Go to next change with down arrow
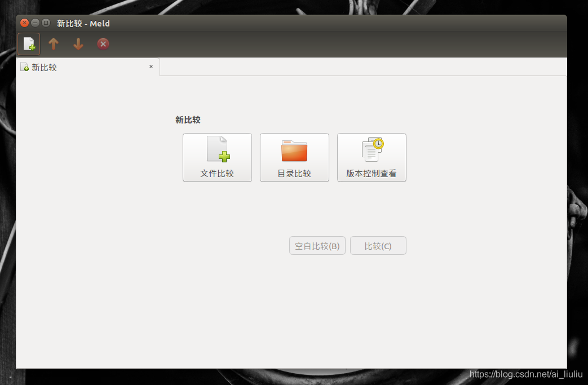Viewport: 588px width, 385px height. (78, 44)
